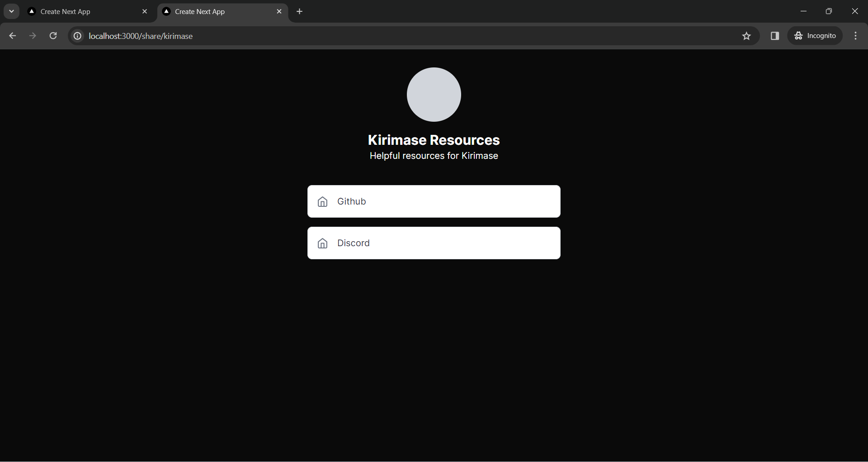
Task: Open the Chrome three-dot menu
Action: pyautogui.click(x=855, y=36)
